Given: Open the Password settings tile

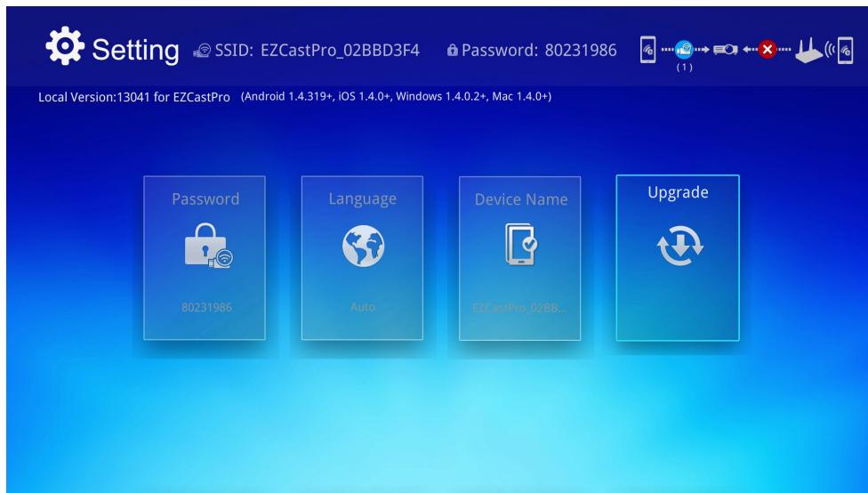Looking at the screenshot, I should pyautogui.click(x=205, y=258).
